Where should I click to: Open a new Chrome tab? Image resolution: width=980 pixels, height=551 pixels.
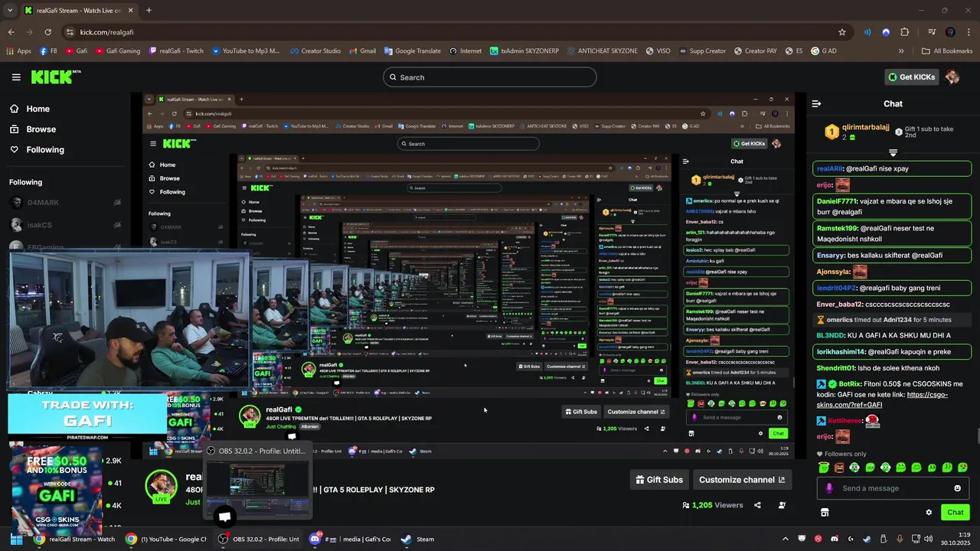point(149,11)
